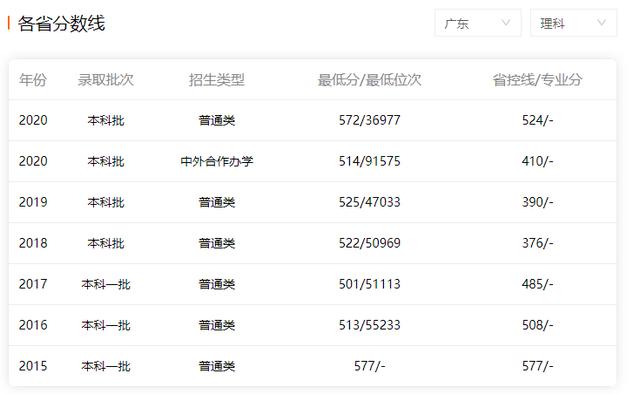Select the 524/- control line cell
Image resolution: width=640 pixels, height=394 pixels.
[538, 120]
